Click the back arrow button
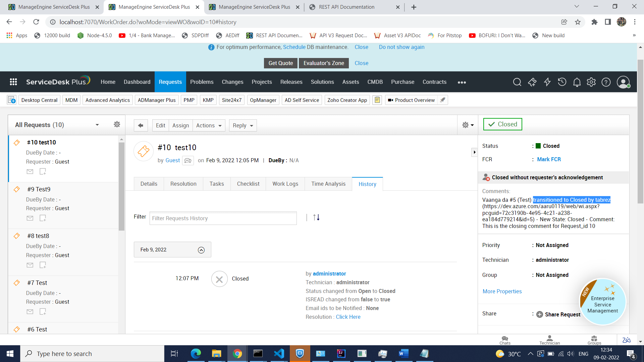The width and height of the screenshot is (644, 362). pyautogui.click(x=141, y=125)
